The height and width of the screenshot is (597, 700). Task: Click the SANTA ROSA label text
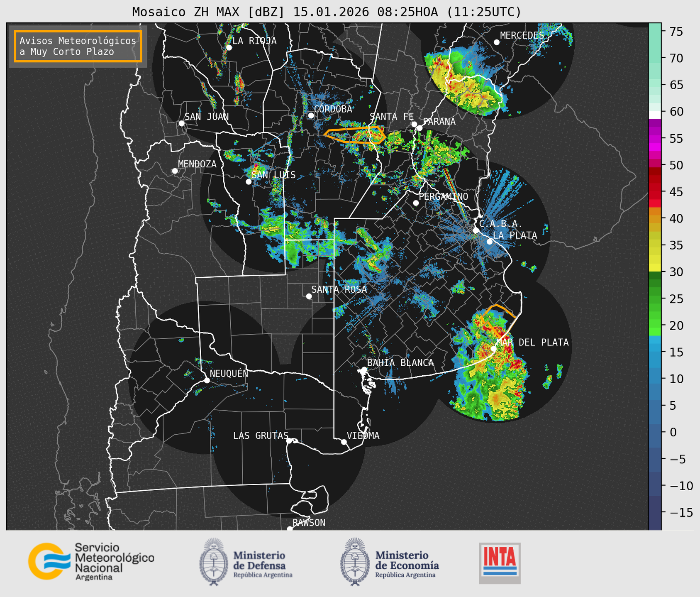click(x=339, y=289)
